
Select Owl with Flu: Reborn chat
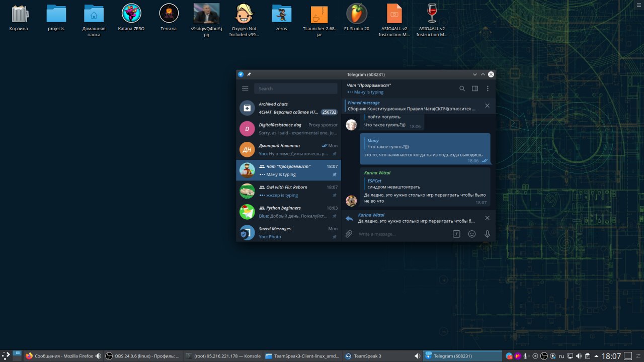coord(288,191)
